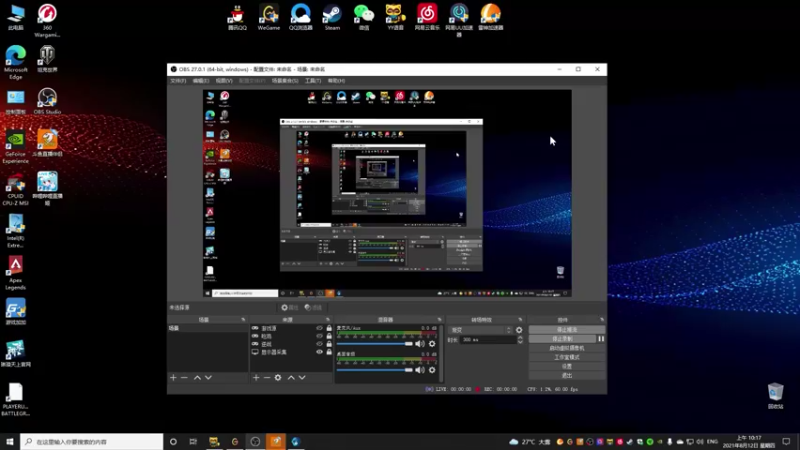Toggle the lock on the second source row

tap(329, 336)
